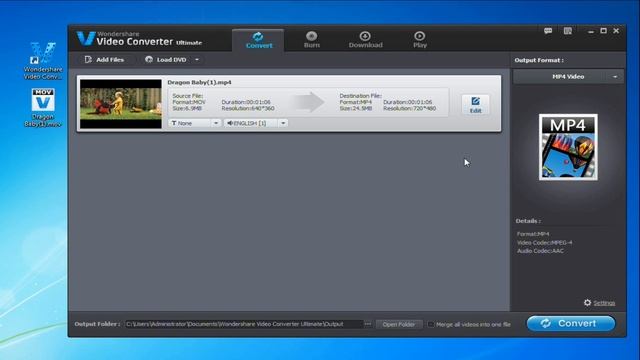Minimize the Video Converter window
Image resolution: width=640 pixels, height=360 pixels.
591,31
